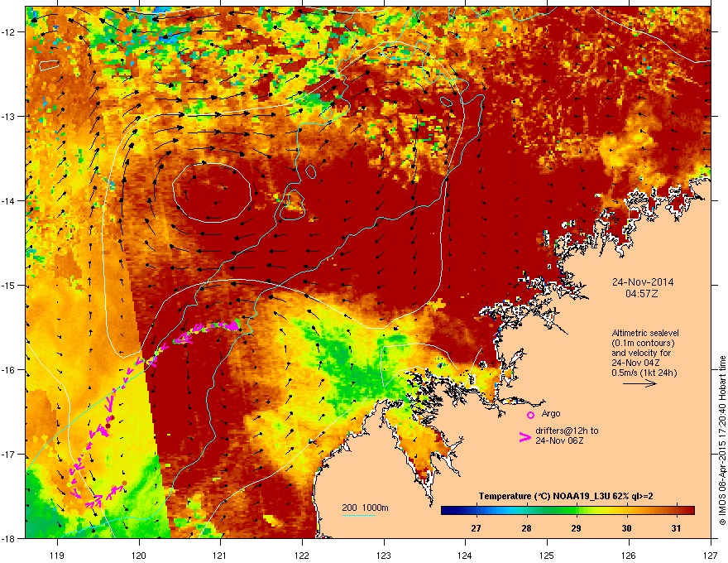This screenshot has width=728, height=563.
Task: Click the 24-Nov-2014 date label
Action: point(643,282)
